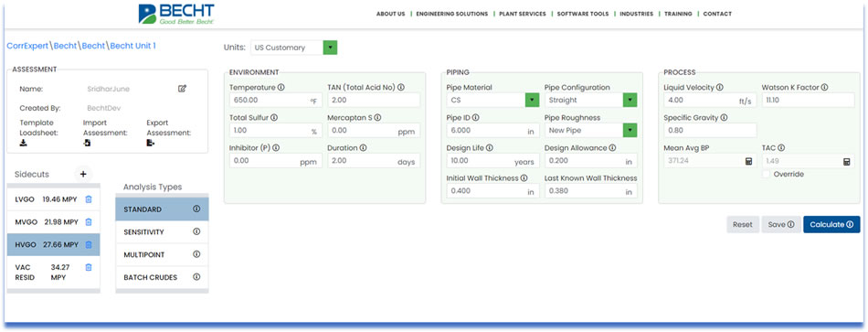Open the Pipe Roughness dropdown

click(x=590, y=130)
